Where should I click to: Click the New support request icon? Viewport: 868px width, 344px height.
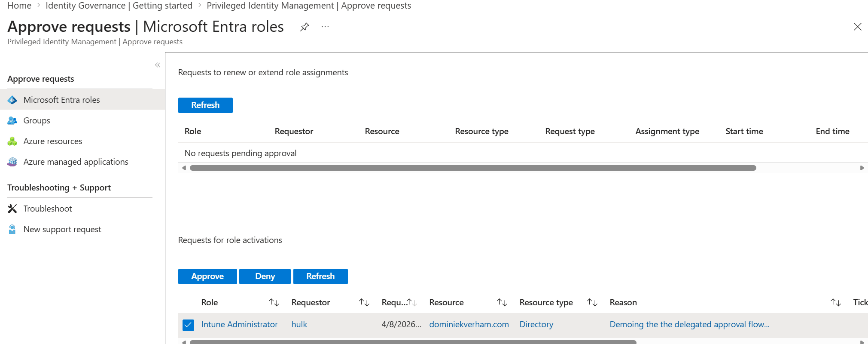(12, 229)
